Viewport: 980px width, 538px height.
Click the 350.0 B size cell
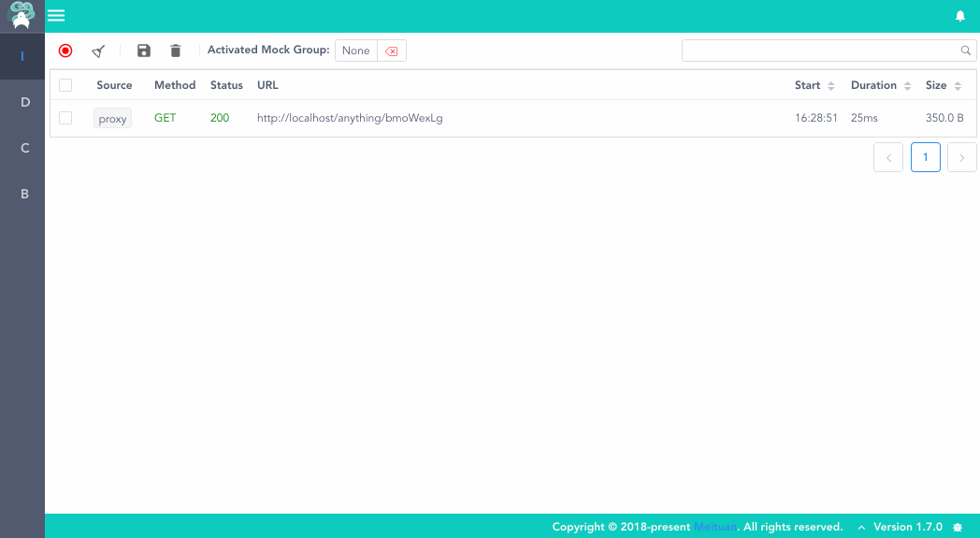(x=944, y=118)
